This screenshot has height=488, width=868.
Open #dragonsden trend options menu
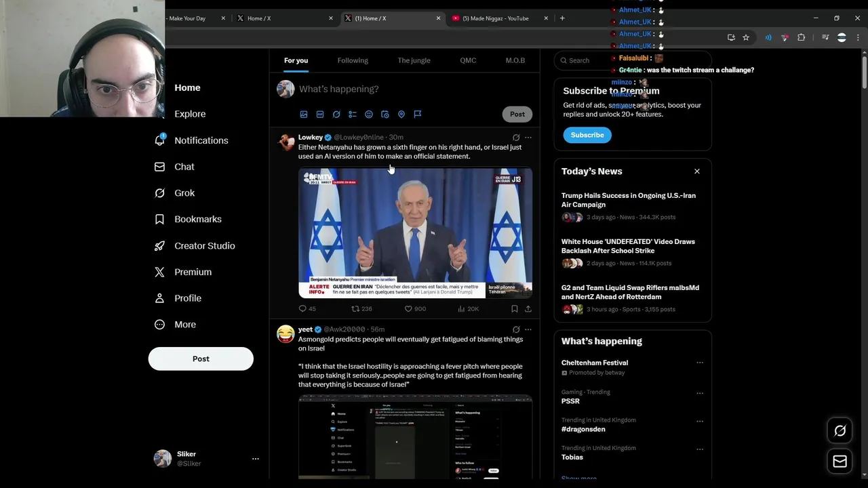click(x=700, y=421)
